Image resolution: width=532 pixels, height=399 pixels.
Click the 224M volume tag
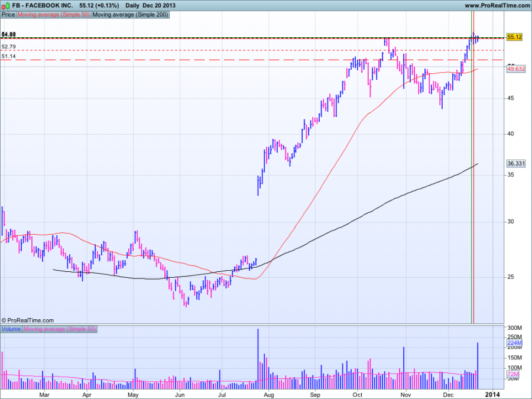click(514, 343)
